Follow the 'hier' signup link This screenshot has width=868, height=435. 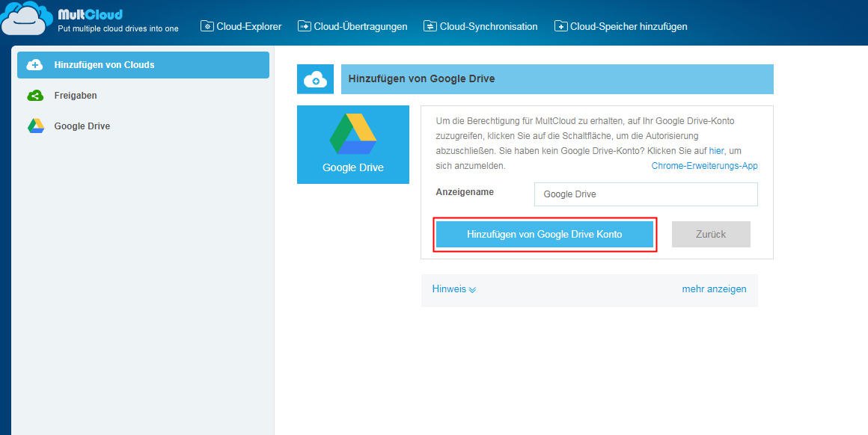click(x=716, y=150)
